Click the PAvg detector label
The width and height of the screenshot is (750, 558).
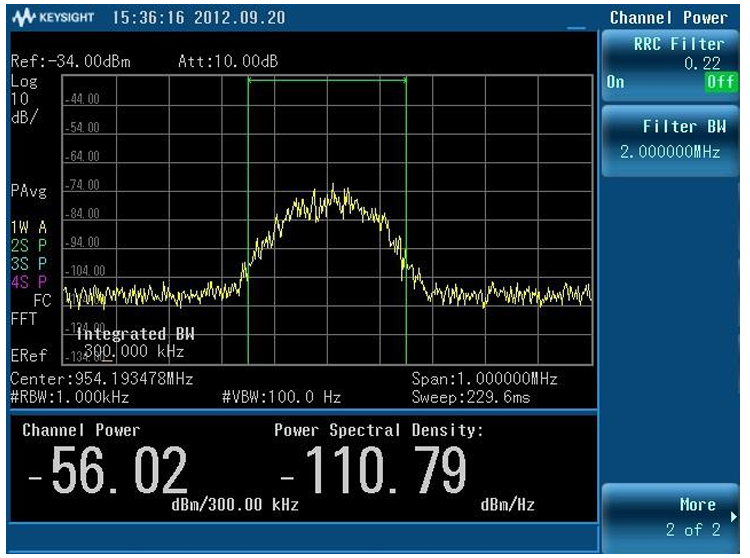click(x=29, y=191)
